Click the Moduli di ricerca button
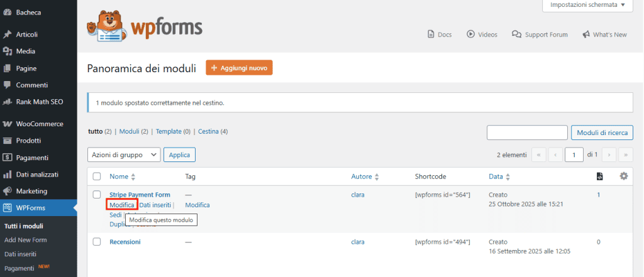644x277 pixels. (602, 133)
